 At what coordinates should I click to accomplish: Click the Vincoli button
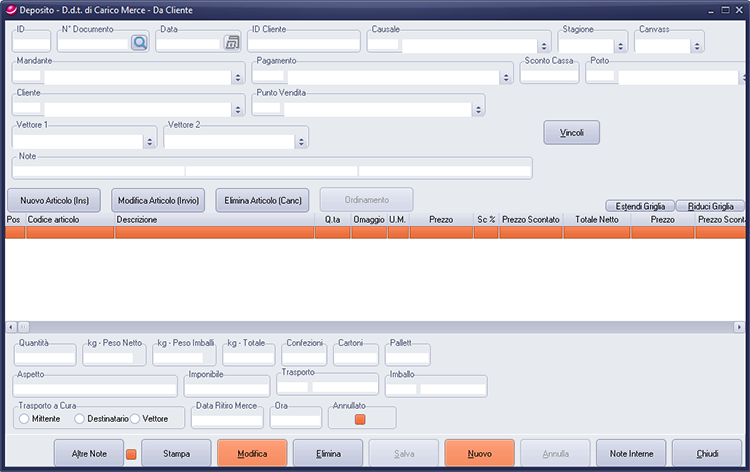click(x=571, y=133)
